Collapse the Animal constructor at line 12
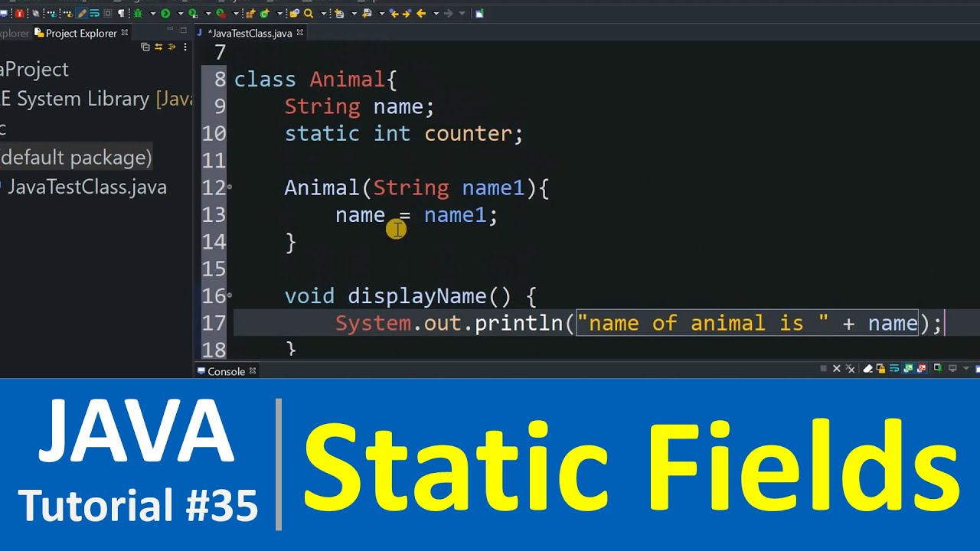Screen dimensions: 980x551 pos(230,187)
